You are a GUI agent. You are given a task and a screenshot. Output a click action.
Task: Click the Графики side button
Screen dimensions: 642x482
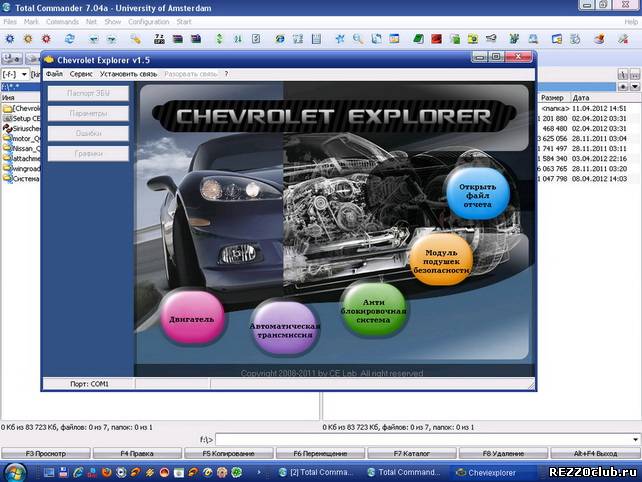88,154
